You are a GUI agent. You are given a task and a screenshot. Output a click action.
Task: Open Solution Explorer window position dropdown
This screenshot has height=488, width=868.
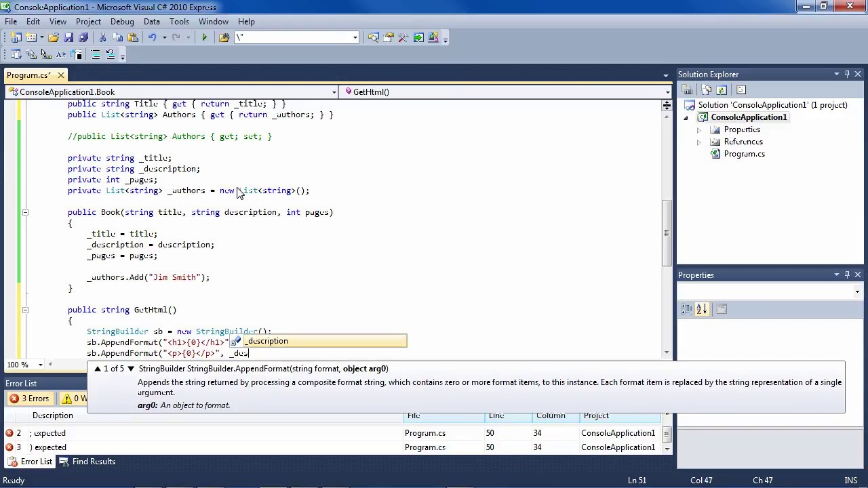point(837,74)
